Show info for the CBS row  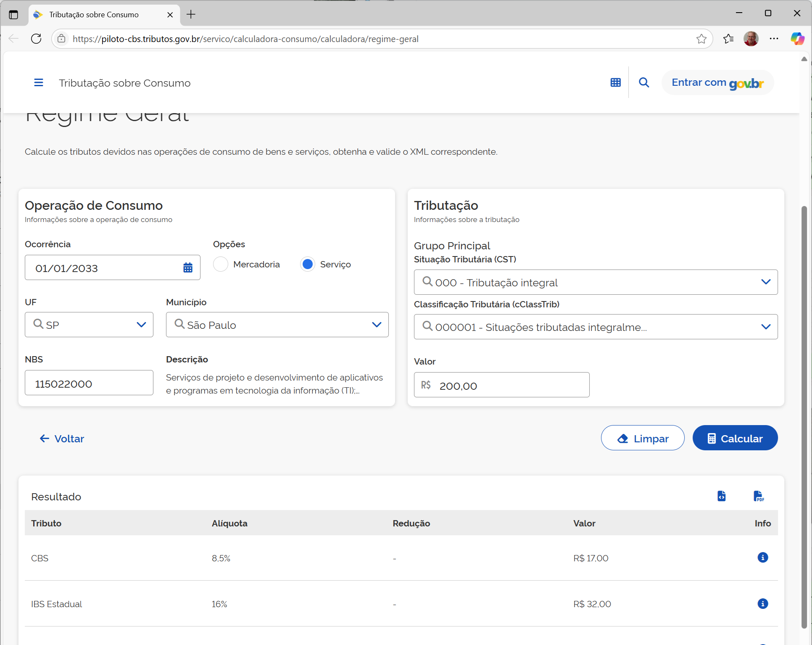tap(762, 558)
